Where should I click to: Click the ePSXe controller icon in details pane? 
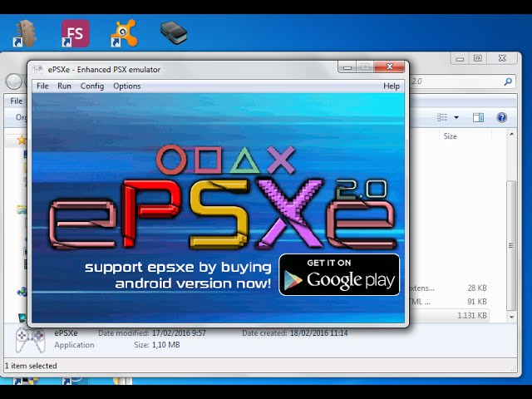[31, 339]
